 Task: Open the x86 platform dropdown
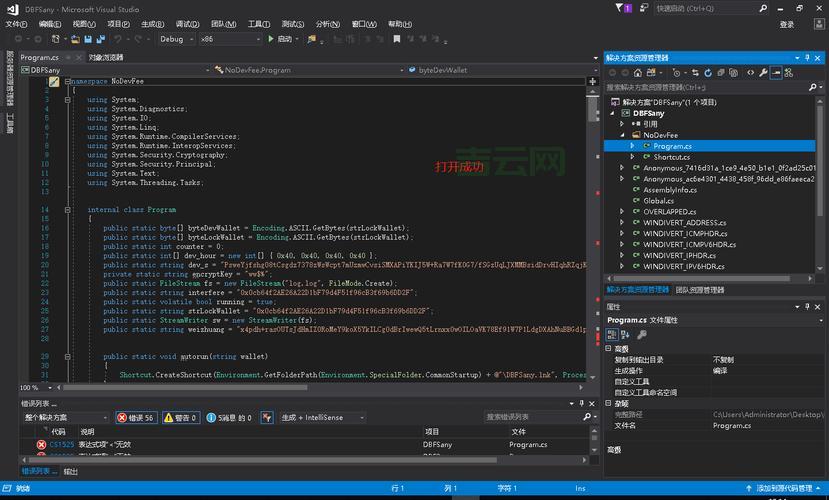[x=228, y=39]
